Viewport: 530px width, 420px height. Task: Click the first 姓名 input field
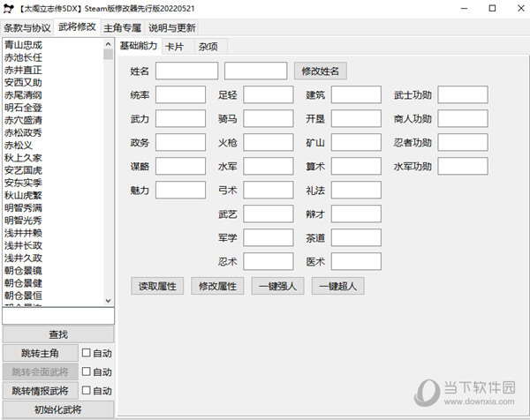187,71
